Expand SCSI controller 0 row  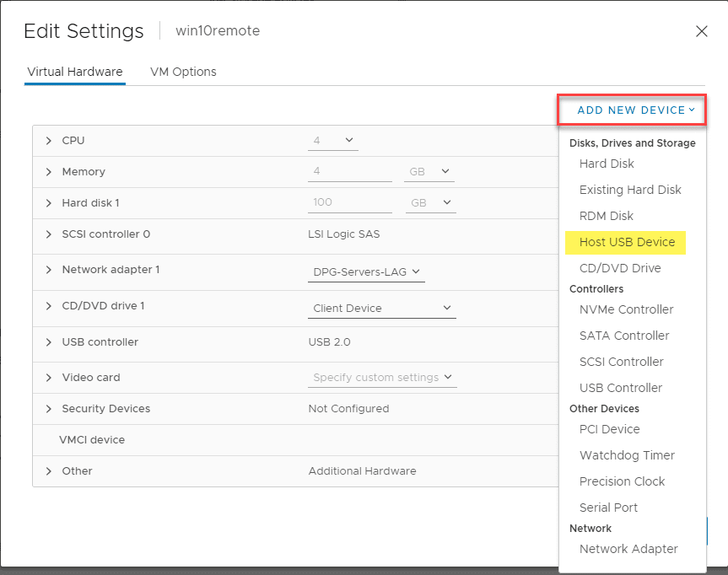click(x=49, y=234)
